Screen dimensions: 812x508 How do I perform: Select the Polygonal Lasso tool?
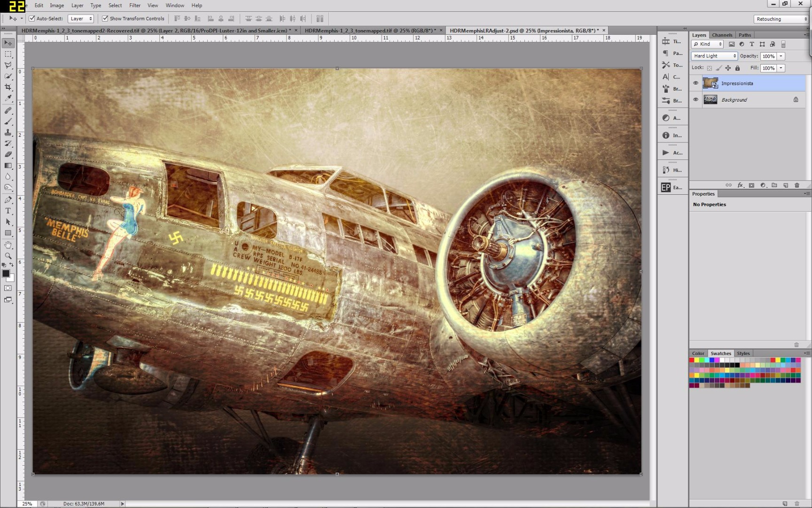8,65
